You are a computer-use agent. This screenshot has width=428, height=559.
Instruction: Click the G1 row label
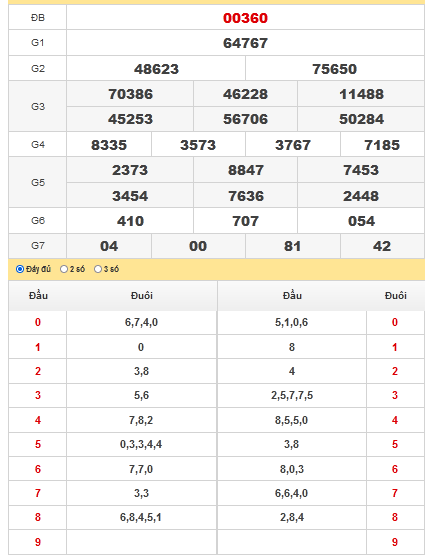38,43
